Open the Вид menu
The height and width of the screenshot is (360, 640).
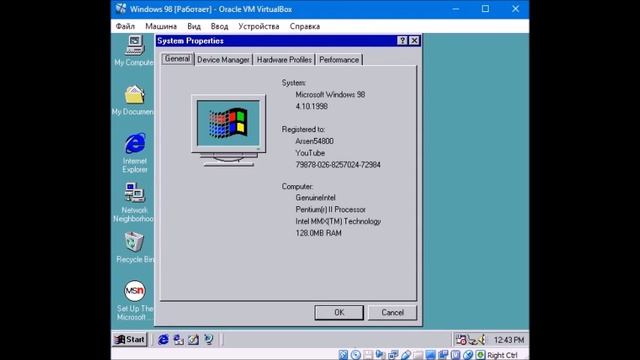194,26
